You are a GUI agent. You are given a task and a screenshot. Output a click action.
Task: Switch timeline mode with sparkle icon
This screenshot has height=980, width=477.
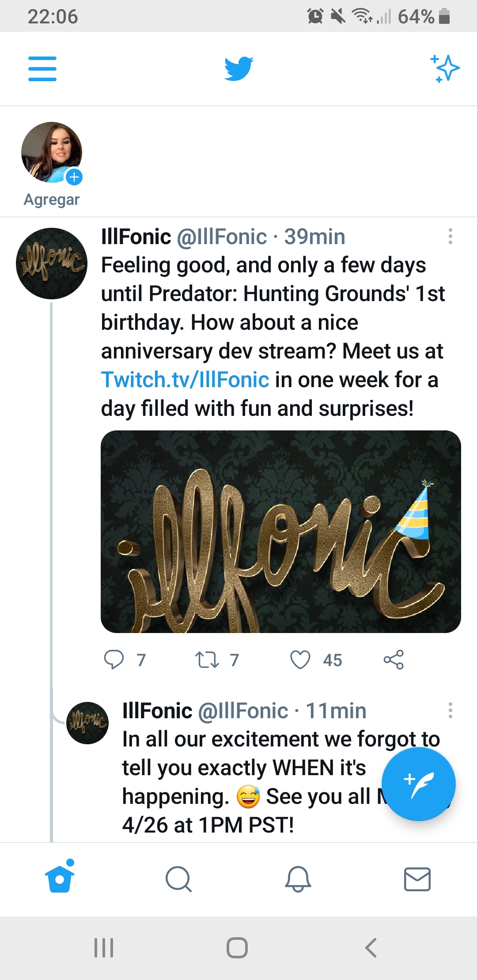[x=445, y=69]
